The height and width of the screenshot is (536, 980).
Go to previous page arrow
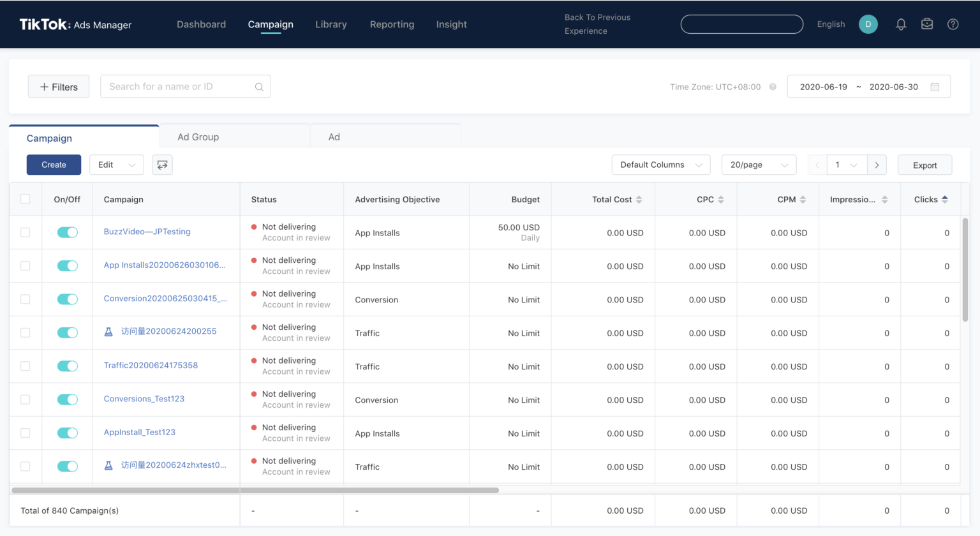(x=817, y=165)
